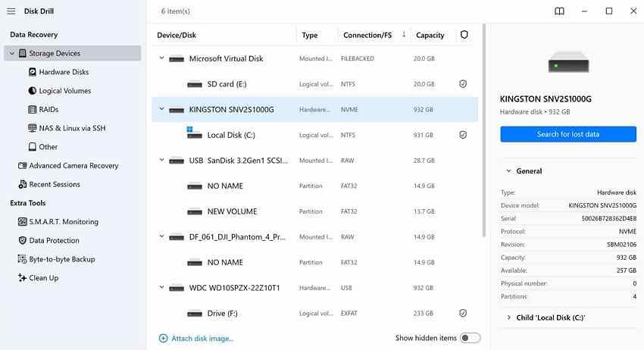The width and height of the screenshot is (644, 350).
Task: Open Advanced Camera Recovery
Action: [73, 166]
